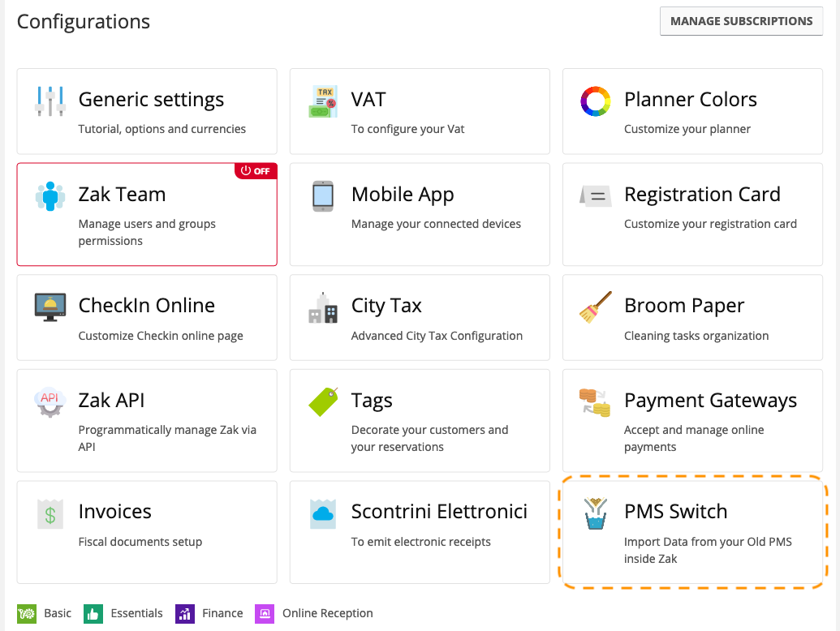Click the Finance chart legend icon
This screenshot has width=840, height=631.
click(x=185, y=614)
